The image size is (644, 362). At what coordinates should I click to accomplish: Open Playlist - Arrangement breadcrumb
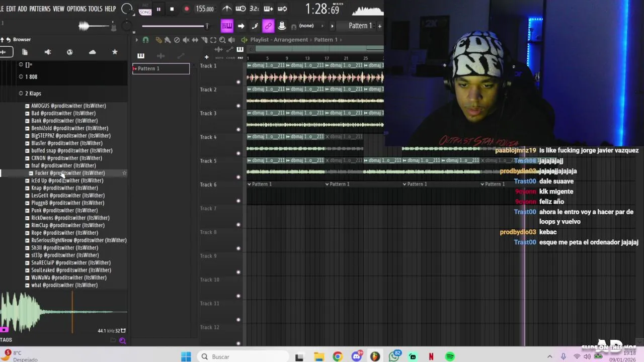[x=279, y=40]
